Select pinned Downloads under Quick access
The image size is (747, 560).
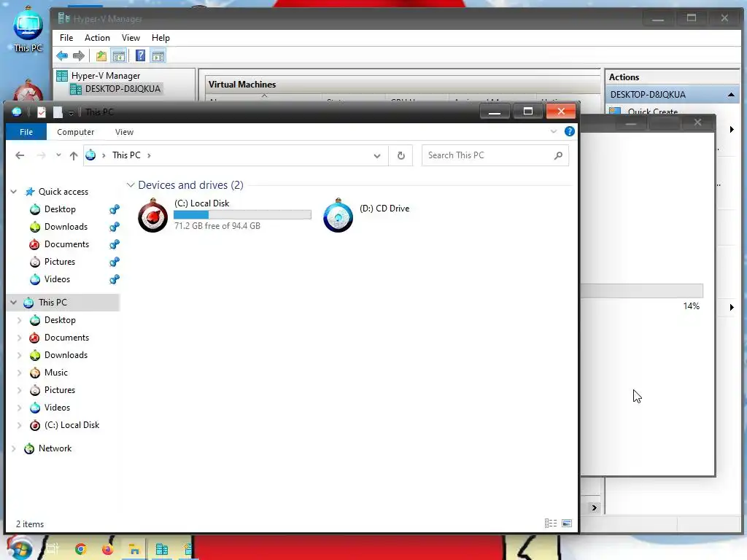coord(66,227)
